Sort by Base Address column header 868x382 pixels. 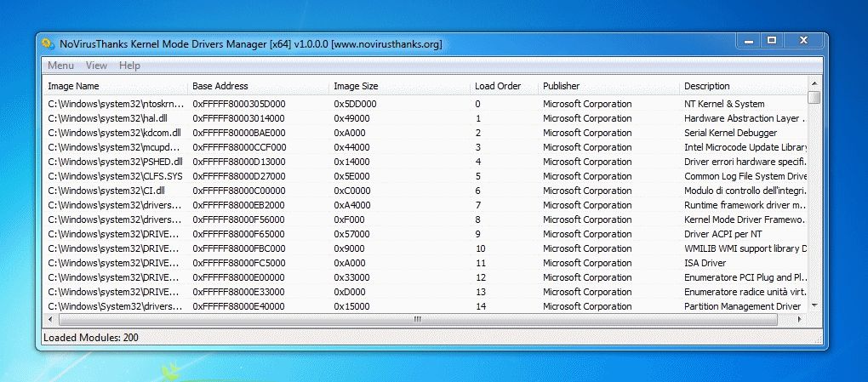click(x=259, y=86)
